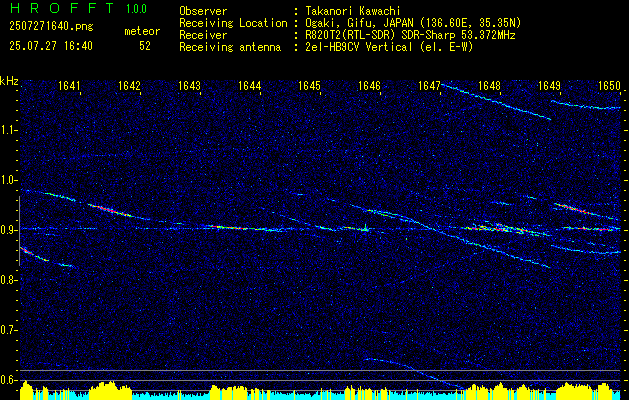
Task: Click the Observer field label
Action: tap(203, 11)
